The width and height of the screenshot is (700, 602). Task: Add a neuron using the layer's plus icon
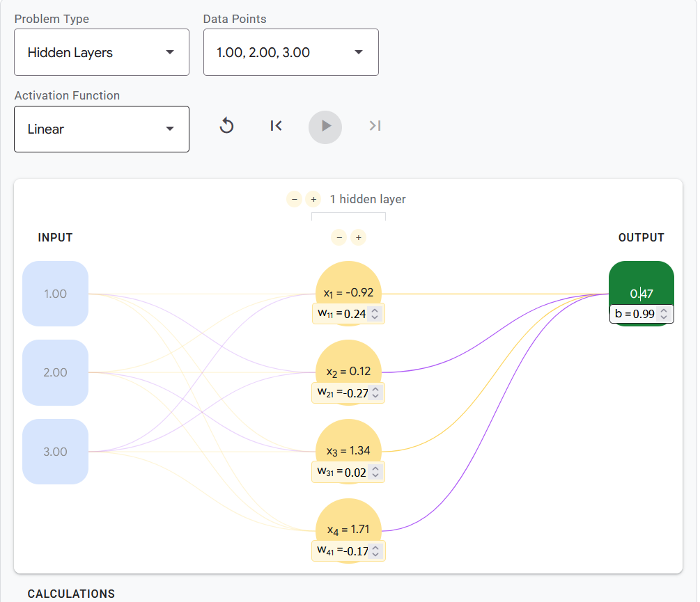point(359,238)
